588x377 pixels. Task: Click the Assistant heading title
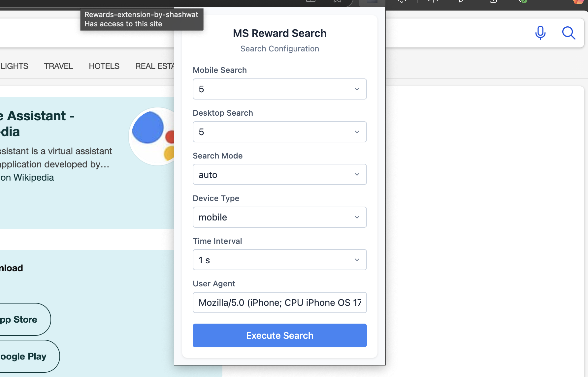(37, 124)
